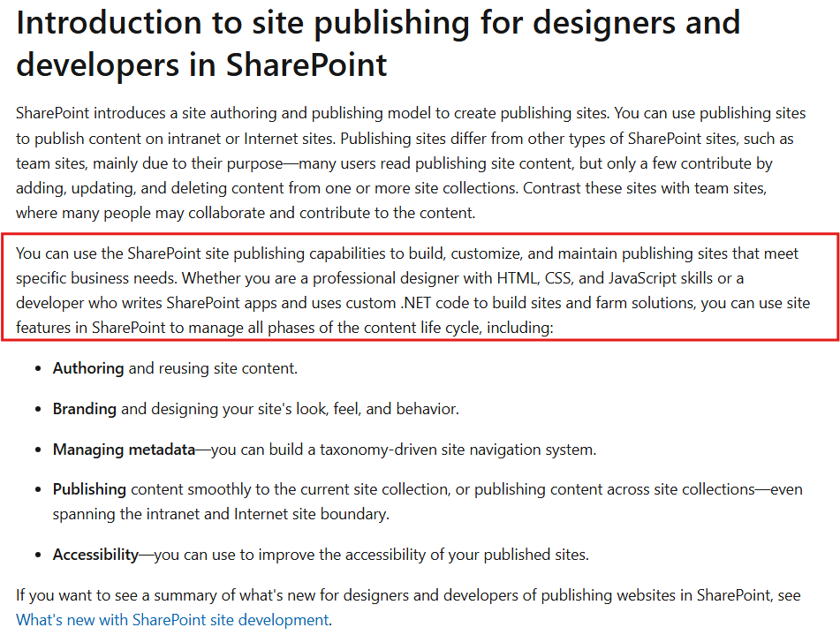Click the text 'spanning the intranet and Internet site boundary'
The width and height of the screenshot is (840, 635).
coord(220,514)
